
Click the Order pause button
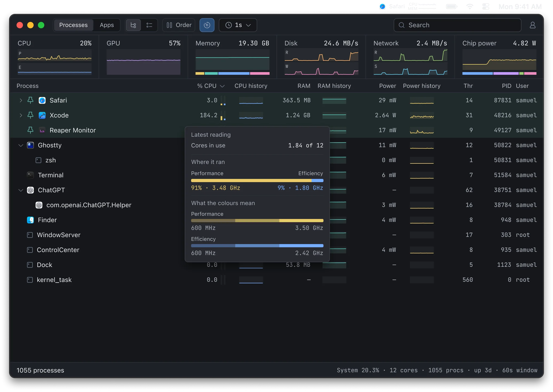[x=179, y=25]
